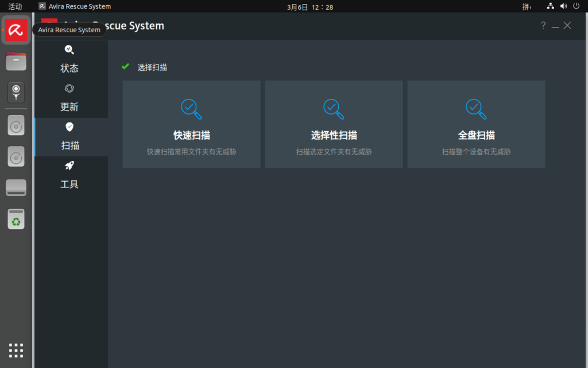Open the second disc drive dock icon

pyautogui.click(x=16, y=156)
